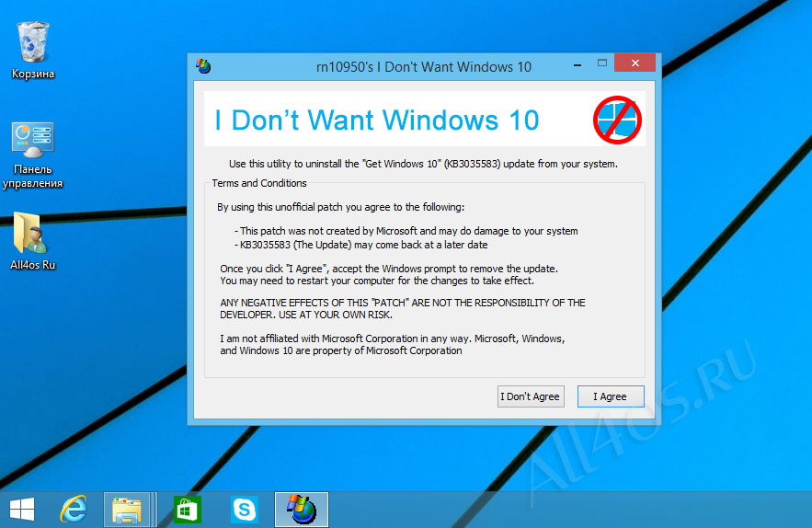812x528 pixels.
Task: Click the "I Don't Want Windows 10" banner heading
Action: tap(377, 121)
